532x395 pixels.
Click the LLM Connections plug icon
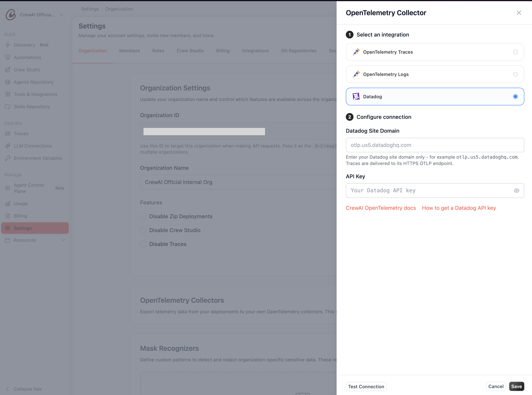[8, 146]
